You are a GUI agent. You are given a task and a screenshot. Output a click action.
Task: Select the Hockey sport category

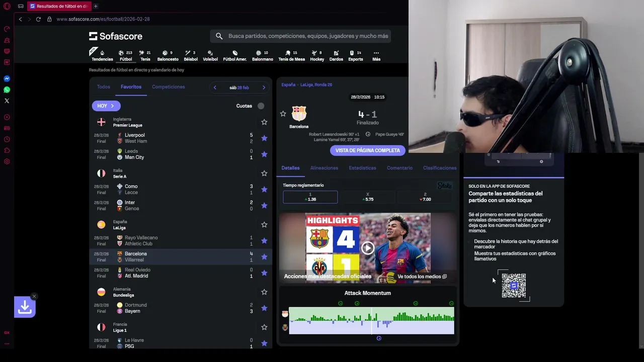[317, 56]
